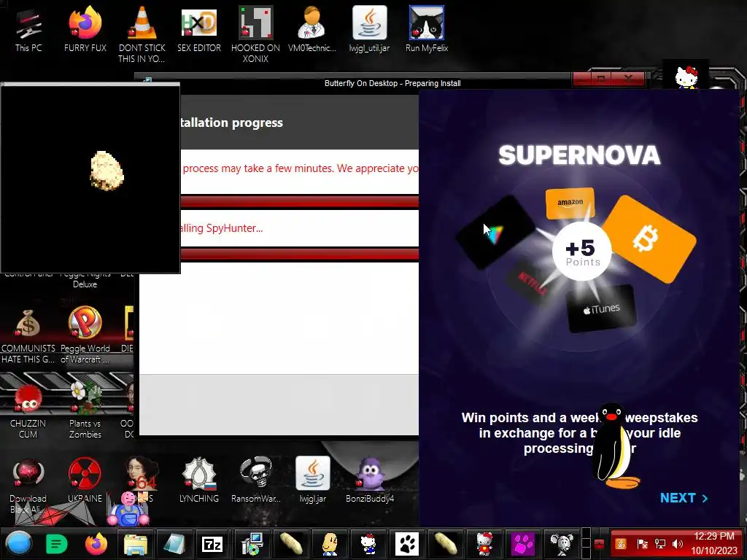Click the installing SpyHunter progress bar
Screen dimensions: 747x560
[x=300, y=254]
